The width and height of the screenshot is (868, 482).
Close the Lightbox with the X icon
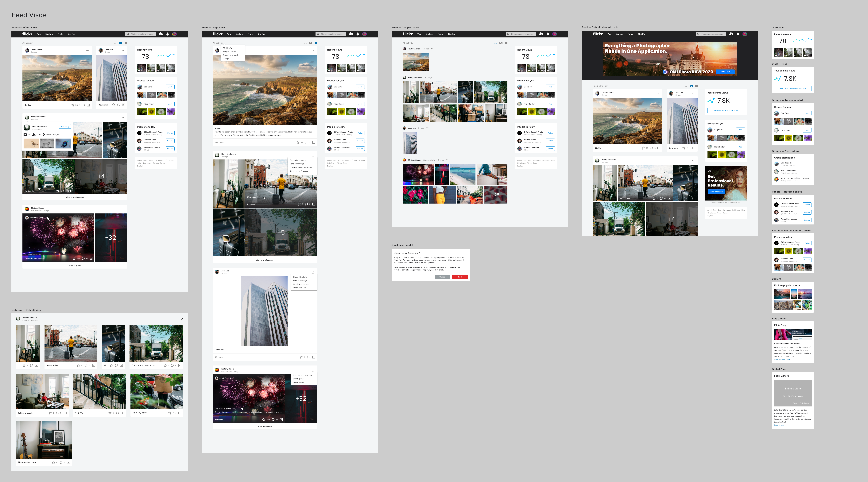182,319
